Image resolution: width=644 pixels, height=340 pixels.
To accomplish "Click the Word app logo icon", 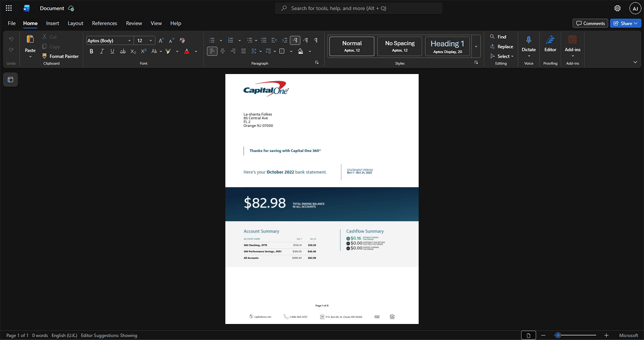I will [x=26, y=8].
